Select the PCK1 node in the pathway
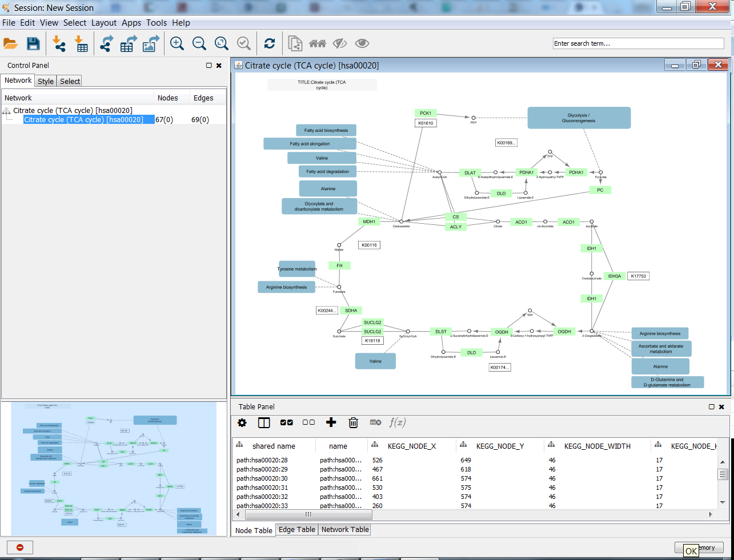This screenshot has height=560, width=734. 426,113
